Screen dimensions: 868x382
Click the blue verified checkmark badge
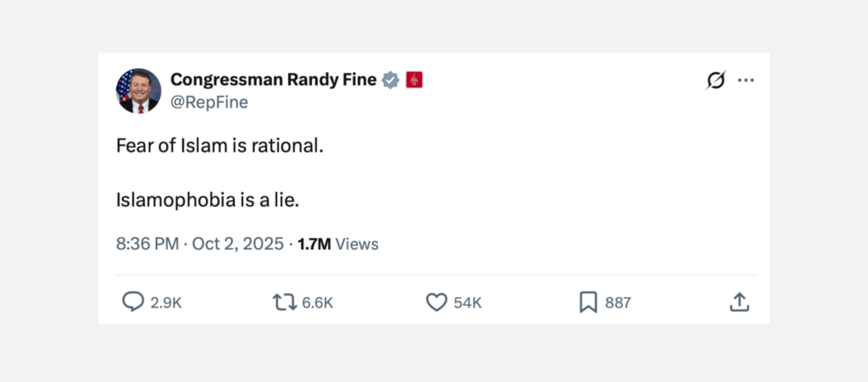click(391, 80)
